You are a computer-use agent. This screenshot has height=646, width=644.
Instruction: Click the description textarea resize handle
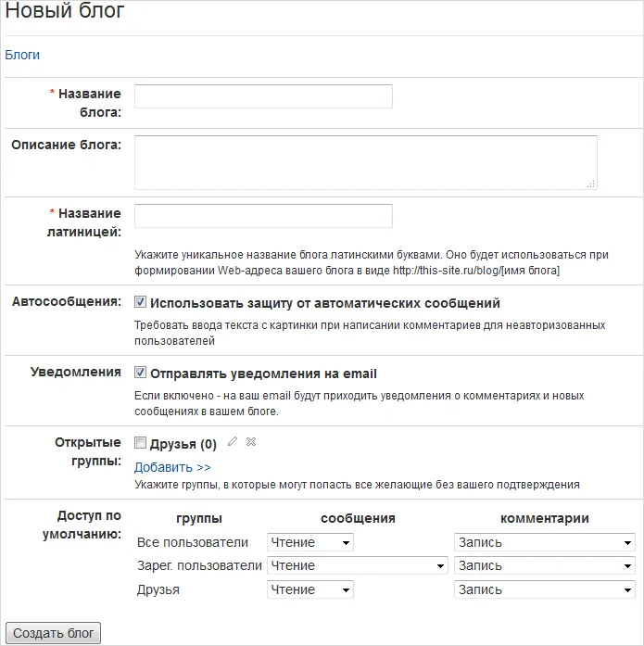591,184
